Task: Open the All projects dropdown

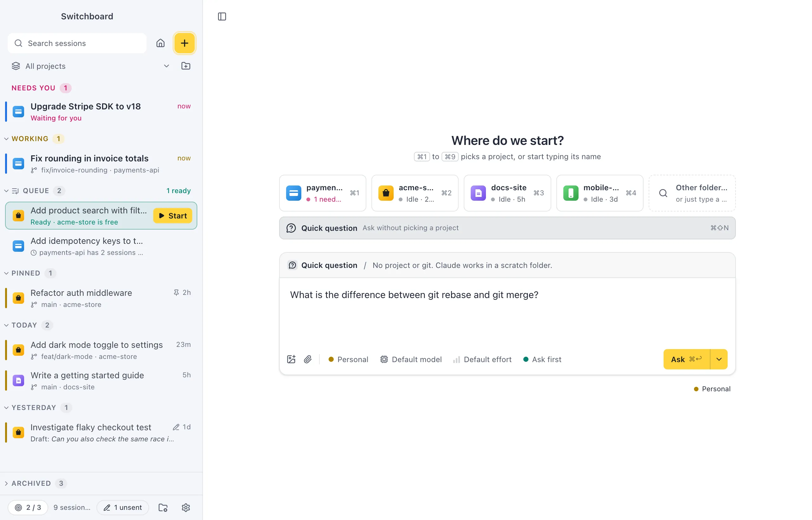Action: [x=90, y=66]
